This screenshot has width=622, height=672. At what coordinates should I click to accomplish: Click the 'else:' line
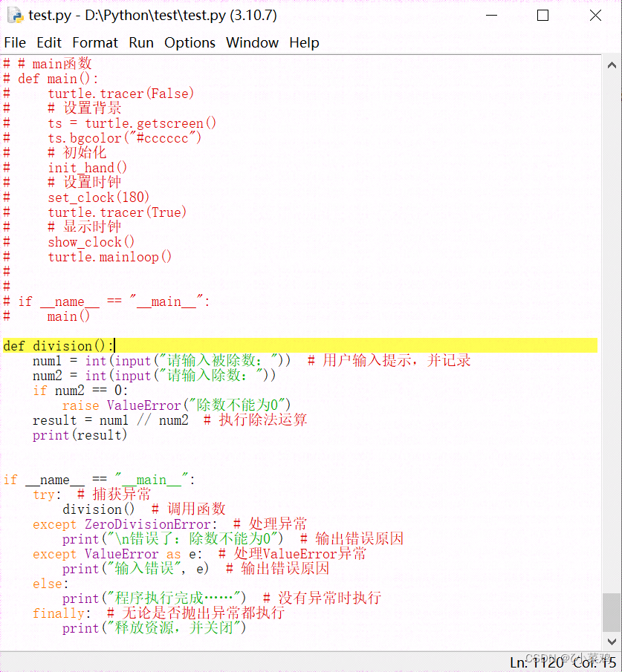[51, 584]
